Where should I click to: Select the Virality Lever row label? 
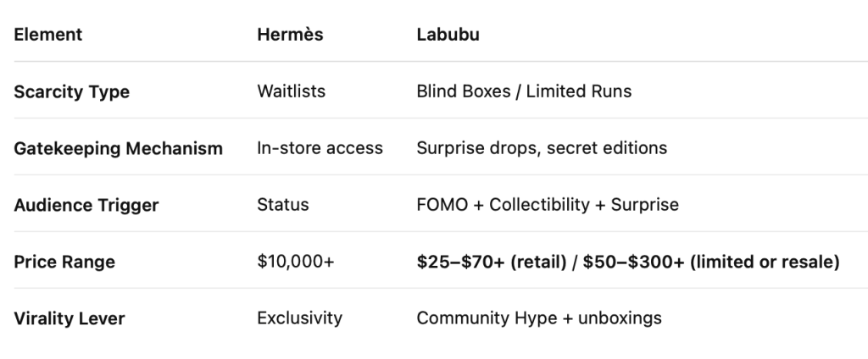tap(69, 318)
